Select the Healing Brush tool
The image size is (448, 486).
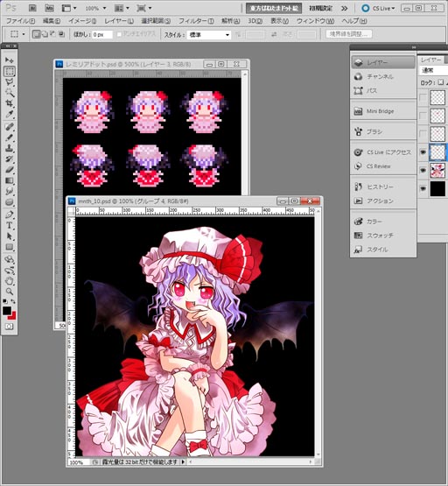pyautogui.click(x=10, y=126)
